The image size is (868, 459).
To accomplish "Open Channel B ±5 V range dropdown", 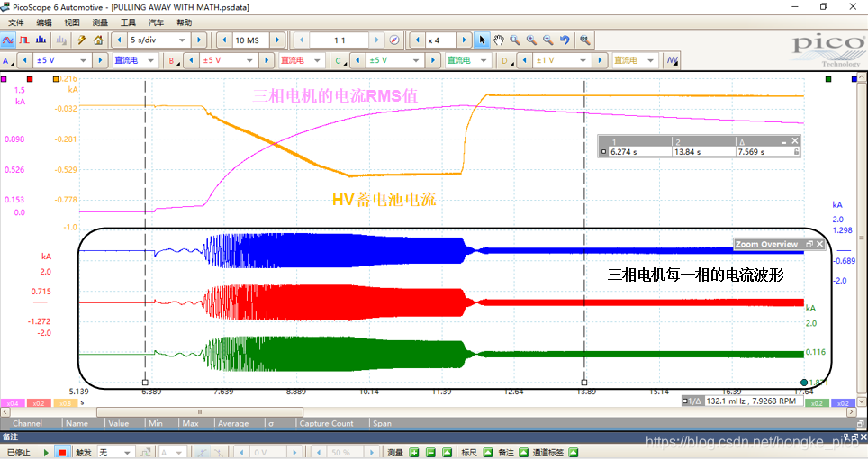I will [x=228, y=60].
